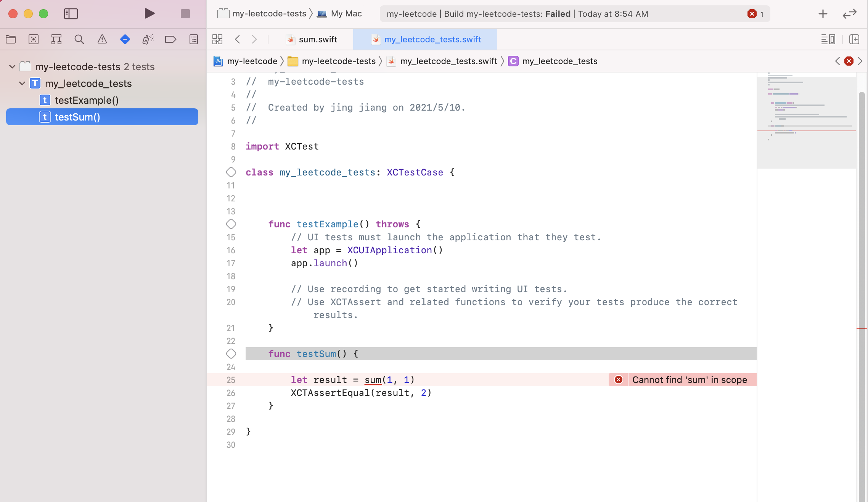
Task: Open the Library with plus button
Action: tap(823, 14)
